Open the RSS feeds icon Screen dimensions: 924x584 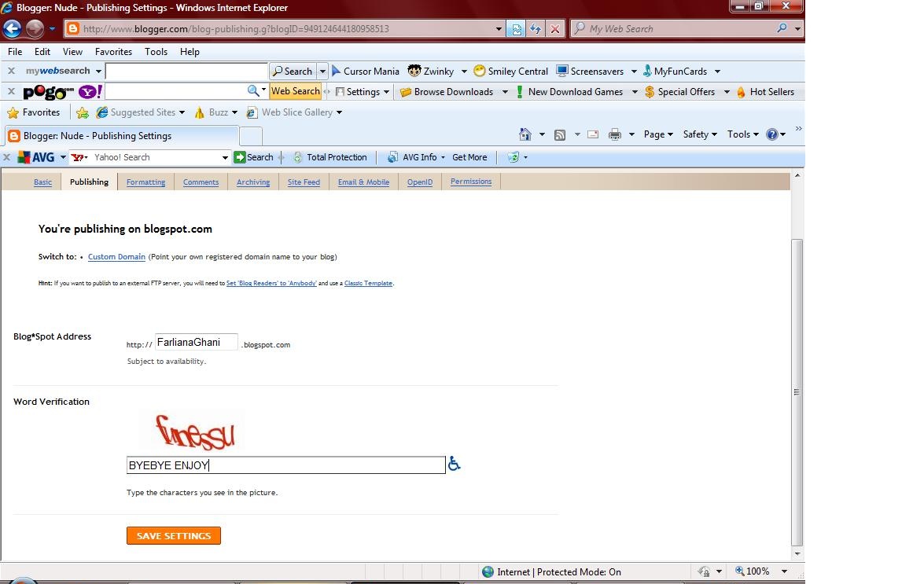click(560, 135)
